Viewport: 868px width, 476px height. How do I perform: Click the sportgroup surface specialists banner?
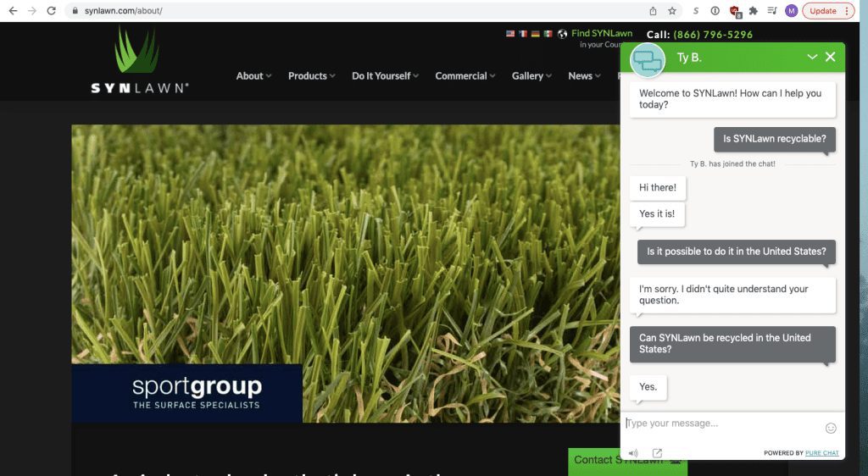point(186,393)
